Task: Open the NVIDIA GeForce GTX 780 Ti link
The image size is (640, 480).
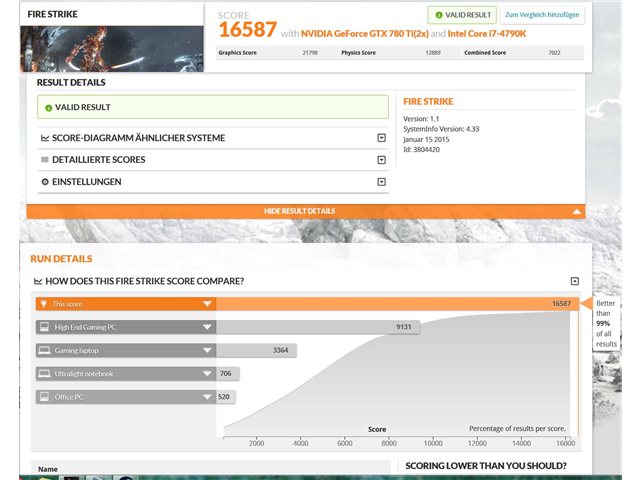Action: 365,34
